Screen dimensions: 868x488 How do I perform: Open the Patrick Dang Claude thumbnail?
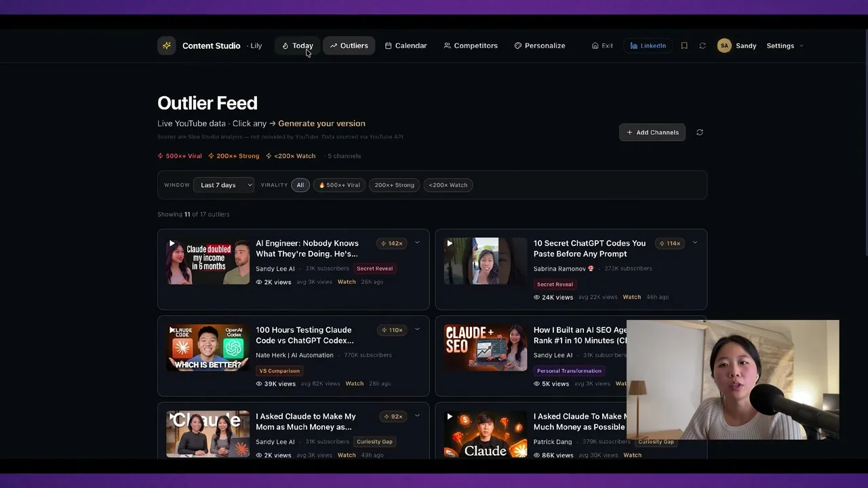pos(486,434)
